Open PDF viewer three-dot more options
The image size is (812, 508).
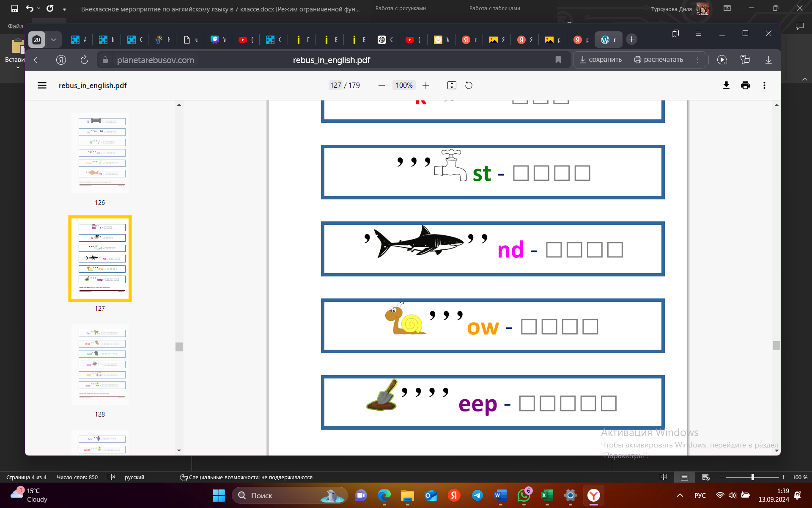(764, 86)
